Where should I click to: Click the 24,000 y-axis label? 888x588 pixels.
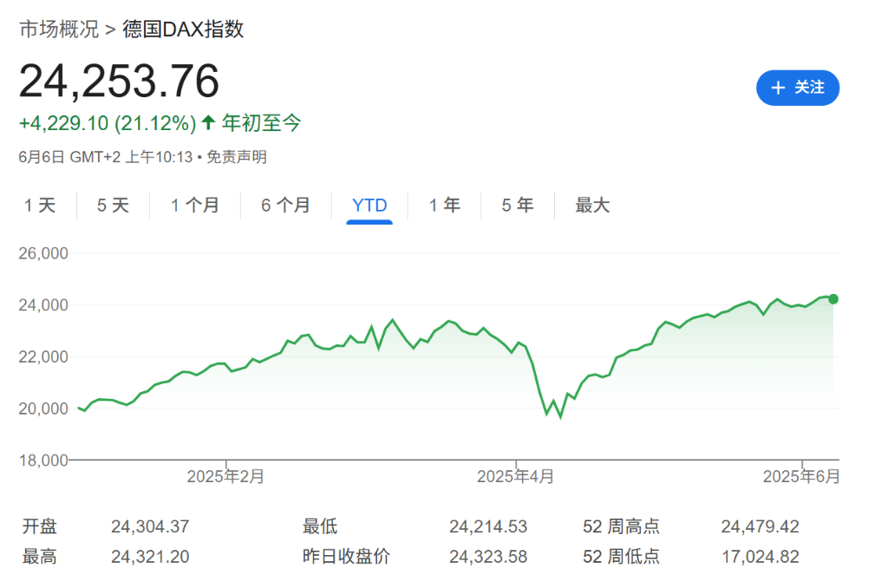click(x=43, y=305)
